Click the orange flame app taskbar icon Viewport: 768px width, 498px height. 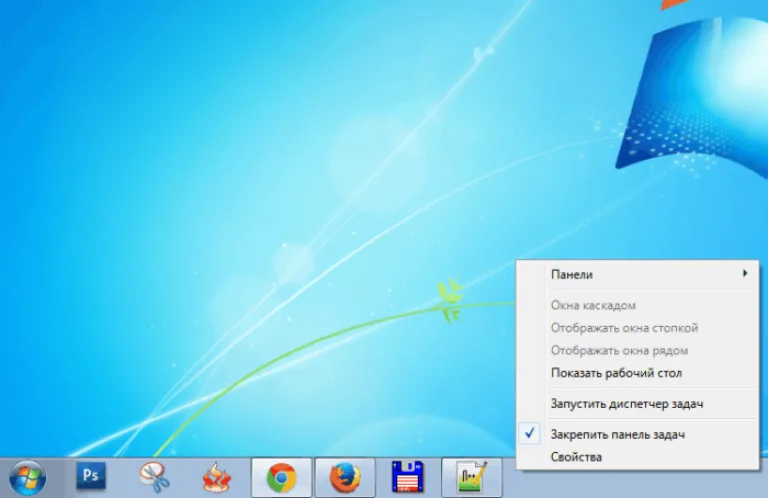(x=217, y=477)
